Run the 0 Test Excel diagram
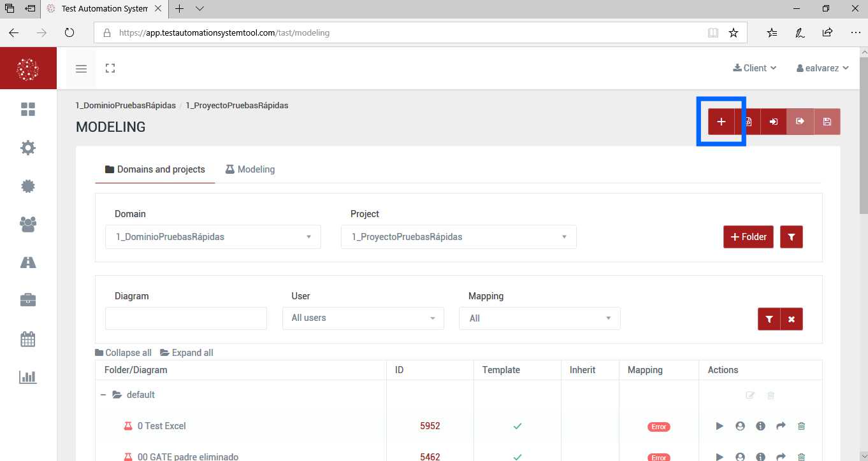The height and width of the screenshot is (461, 868). pos(720,426)
